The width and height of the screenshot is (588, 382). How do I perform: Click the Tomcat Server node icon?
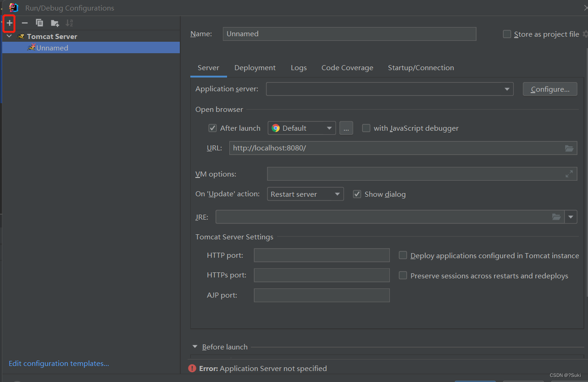[x=21, y=36]
